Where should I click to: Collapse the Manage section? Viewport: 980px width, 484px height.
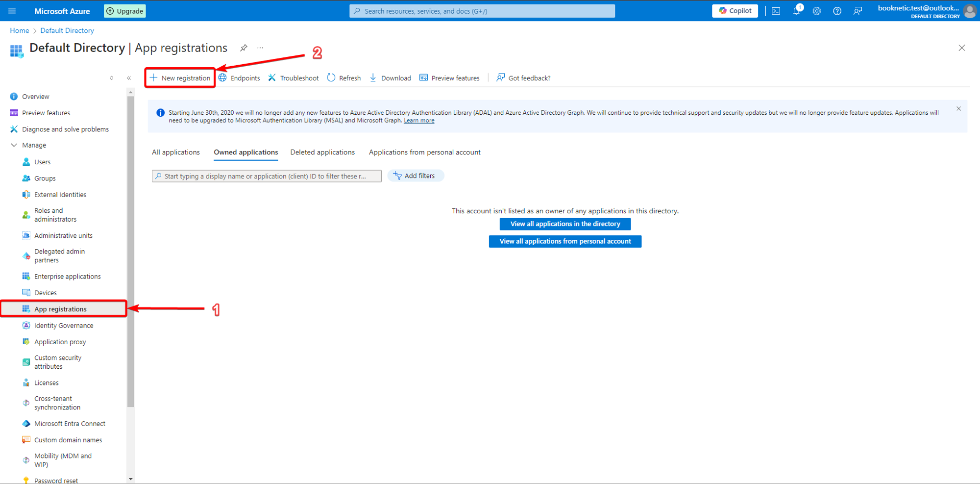point(14,145)
